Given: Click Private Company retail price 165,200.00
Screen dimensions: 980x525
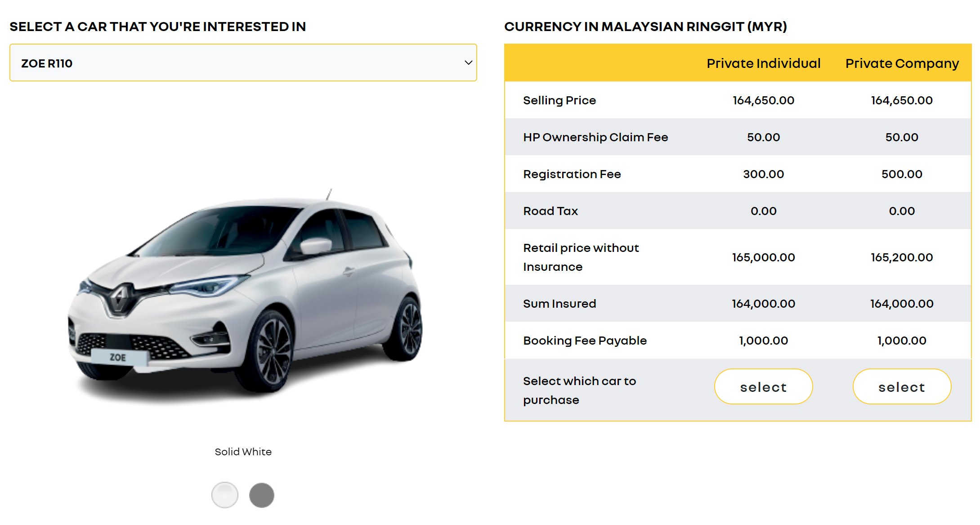Looking at the screenshot, I should point(902,257).
